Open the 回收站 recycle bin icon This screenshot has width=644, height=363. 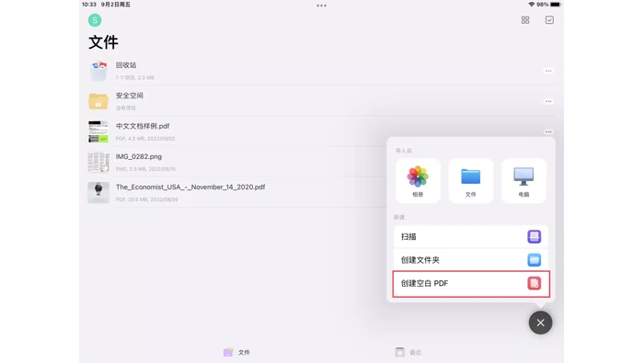(98, 71)
